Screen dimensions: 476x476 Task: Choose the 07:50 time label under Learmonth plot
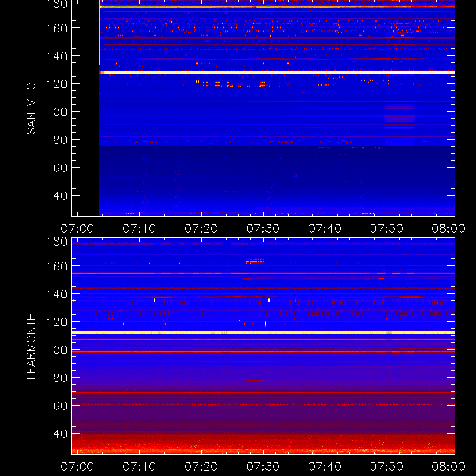click(387, 466)
